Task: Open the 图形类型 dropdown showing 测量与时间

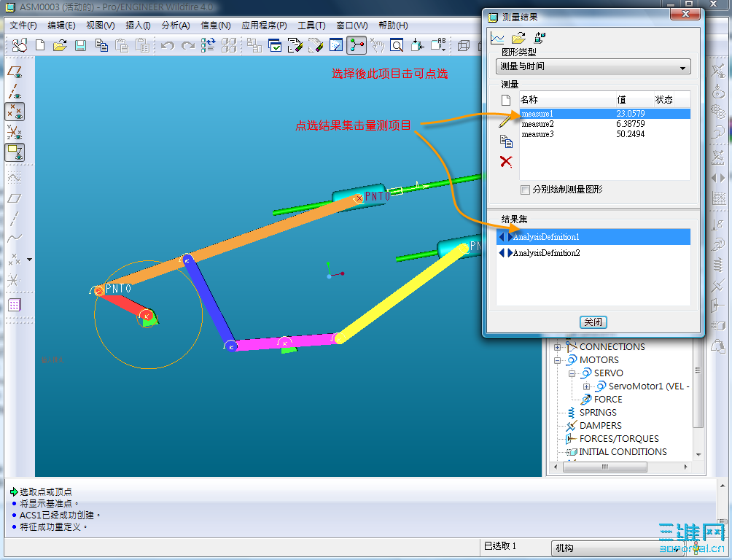Action: click(x=593, y=66)
